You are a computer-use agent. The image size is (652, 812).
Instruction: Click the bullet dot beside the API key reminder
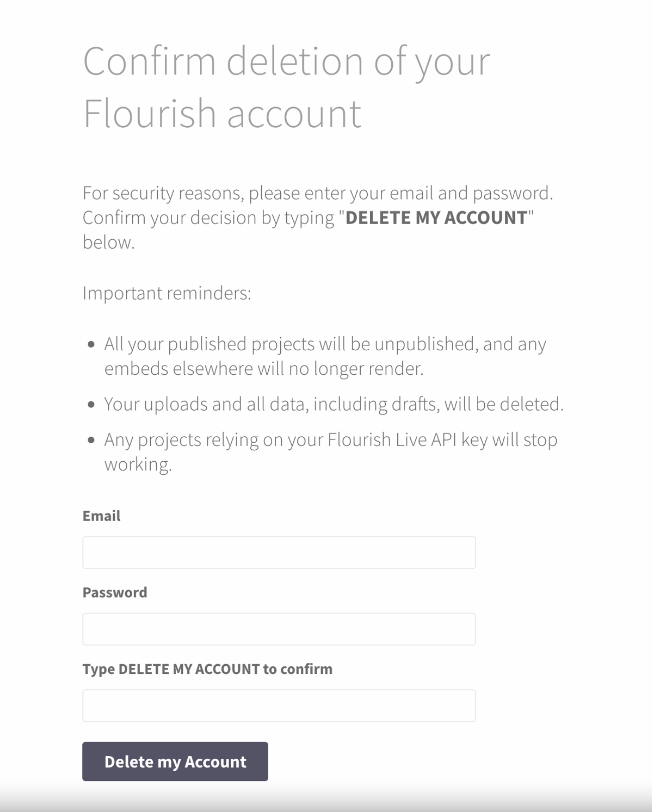pyautogui.click(x=91, y=440)
